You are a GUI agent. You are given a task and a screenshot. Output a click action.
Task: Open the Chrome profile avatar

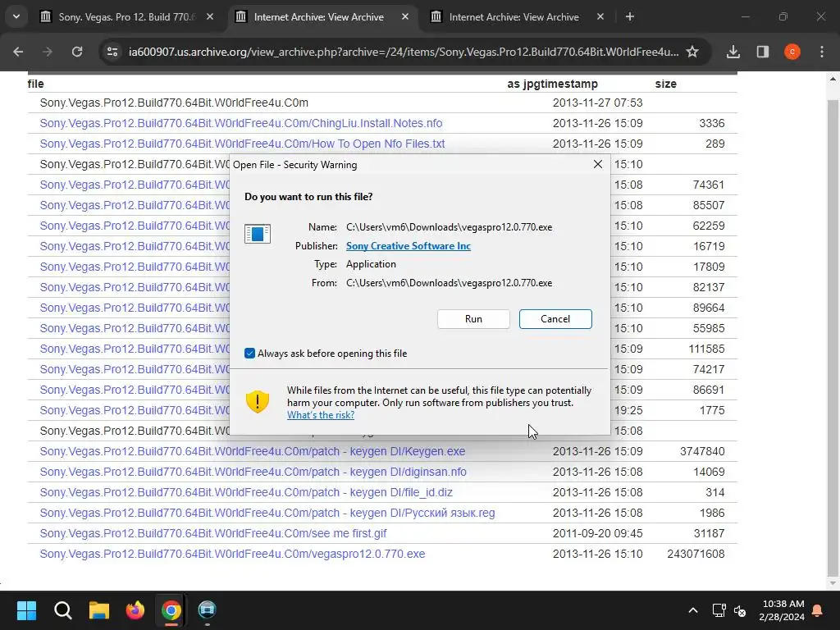point(792,52)
